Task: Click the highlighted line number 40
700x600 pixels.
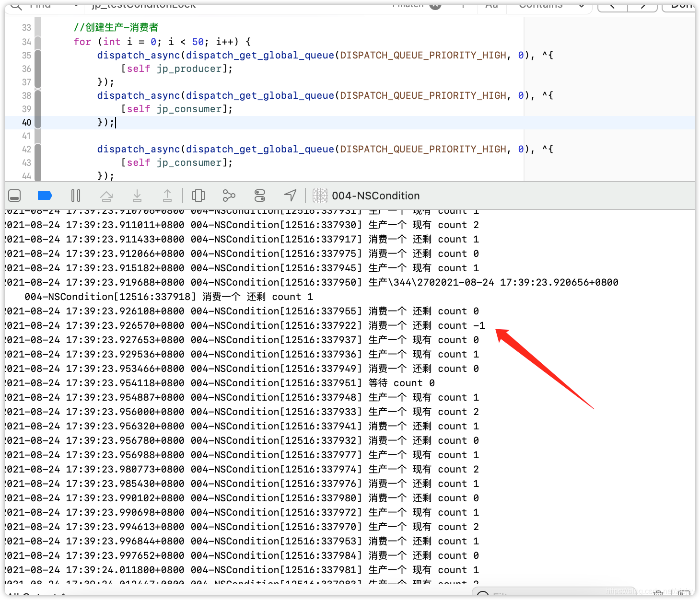Action: tap(26, 122)
